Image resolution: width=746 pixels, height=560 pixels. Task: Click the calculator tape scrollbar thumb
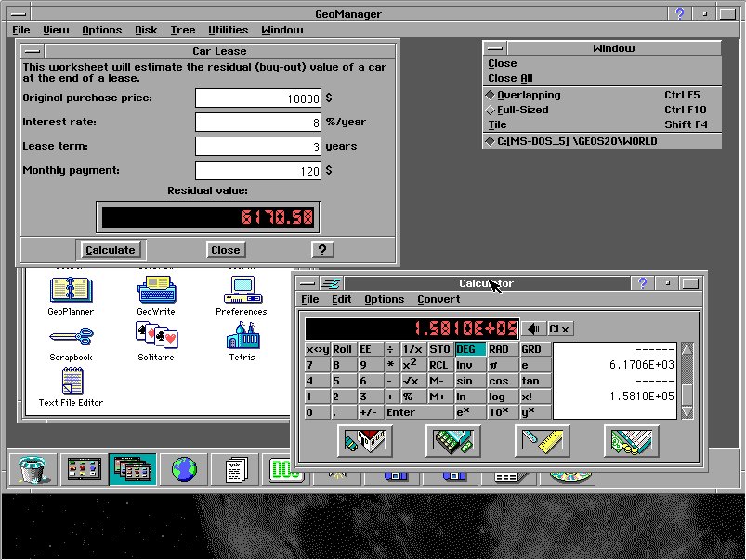point(687,394)
